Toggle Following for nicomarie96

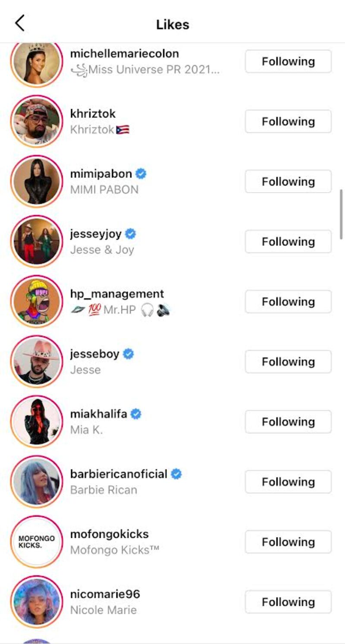pos(288,602)
